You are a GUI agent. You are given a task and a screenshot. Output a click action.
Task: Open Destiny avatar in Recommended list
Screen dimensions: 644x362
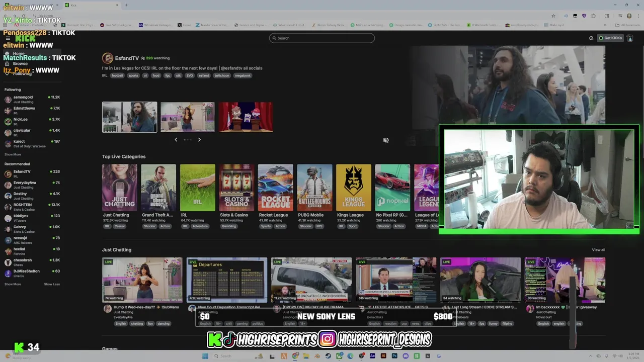point(8,196)
